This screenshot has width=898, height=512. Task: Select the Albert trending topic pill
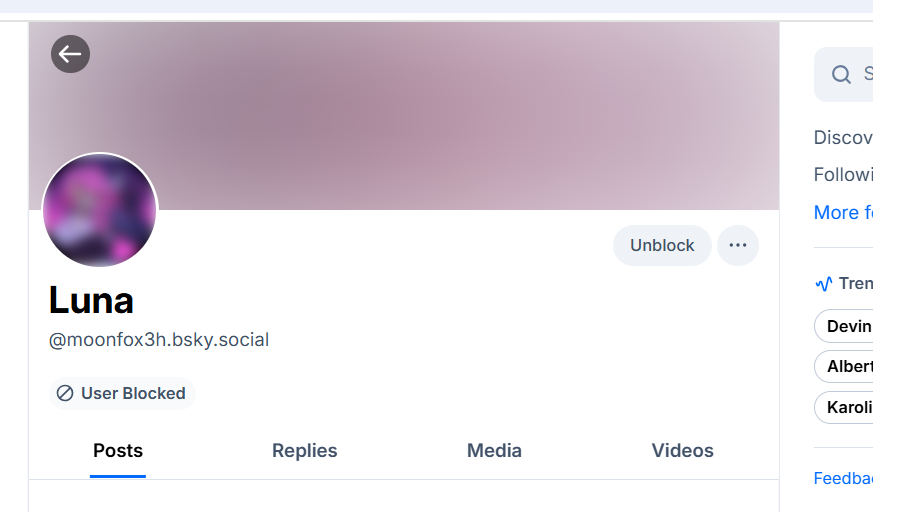pyautogui.click(x=844, y=367)
